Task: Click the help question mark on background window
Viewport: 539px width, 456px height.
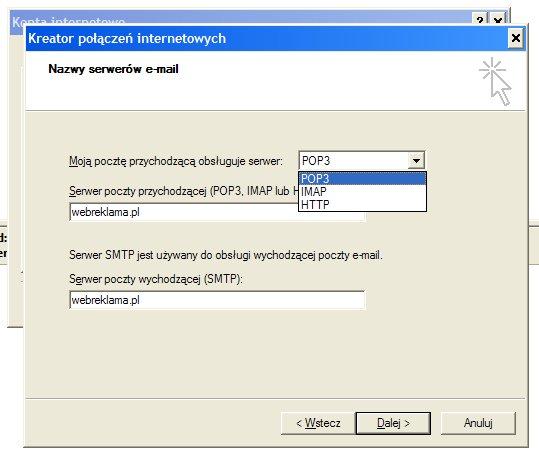Action: coord(480,20)
